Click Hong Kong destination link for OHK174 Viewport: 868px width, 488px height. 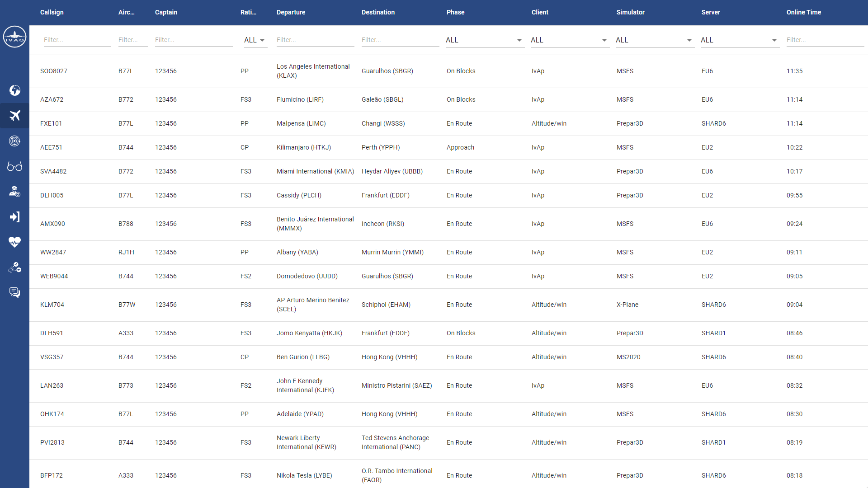tap(389, 413)
